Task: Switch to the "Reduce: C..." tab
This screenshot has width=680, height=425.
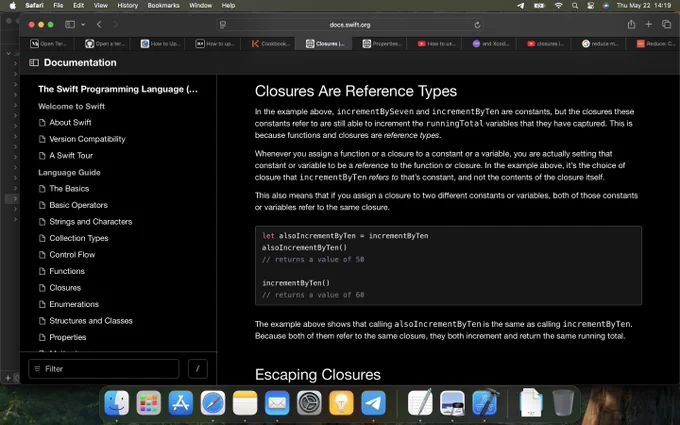Action: click(656, 44)
